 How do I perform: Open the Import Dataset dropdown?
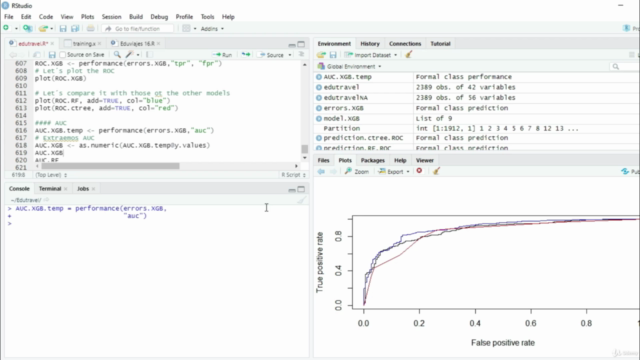371,55
